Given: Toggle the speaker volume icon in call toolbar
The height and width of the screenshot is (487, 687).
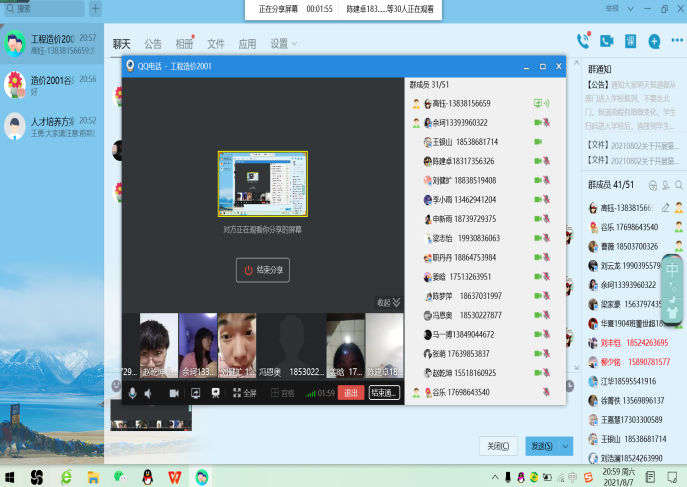Looking at the screenshot, I should tap(149, 394).
